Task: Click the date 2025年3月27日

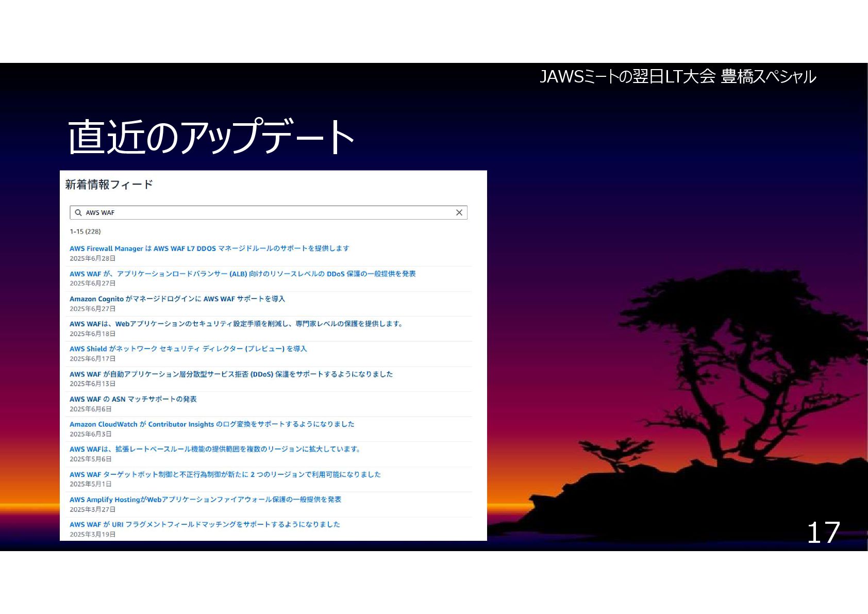Action: [x=92, y=509]
